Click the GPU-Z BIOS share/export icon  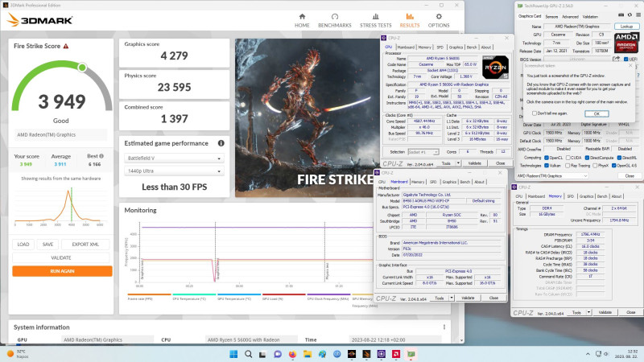coord(616,59)
